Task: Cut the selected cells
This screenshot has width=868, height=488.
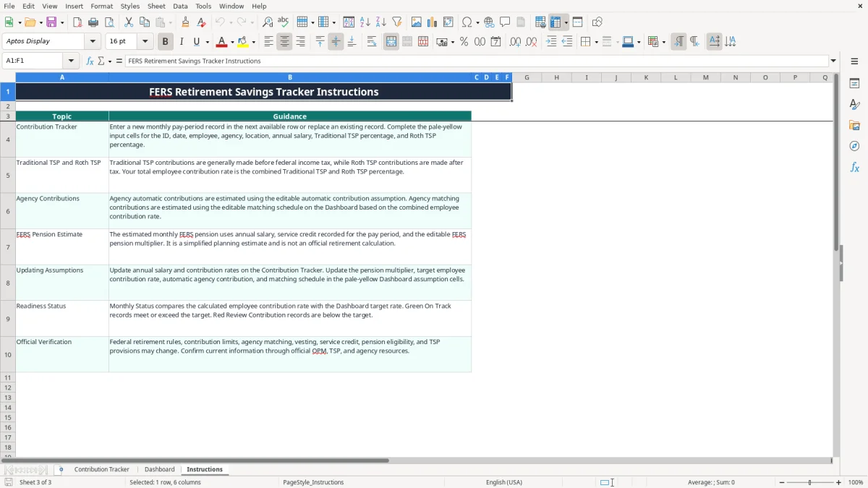Action: pyautogui.click(x=129, y=22)
